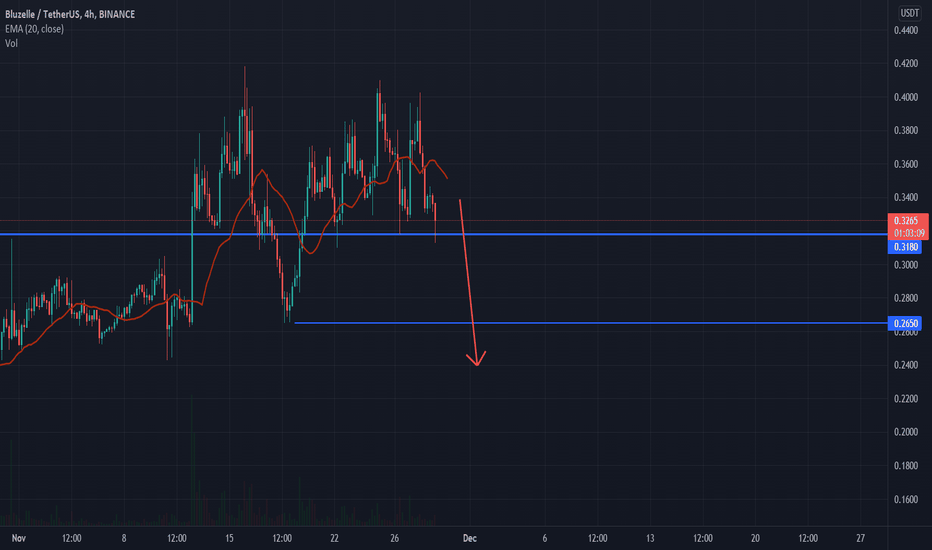Click the 20 date label on time axis
Screen dimensions: 932x550
[x=755, y=538]
